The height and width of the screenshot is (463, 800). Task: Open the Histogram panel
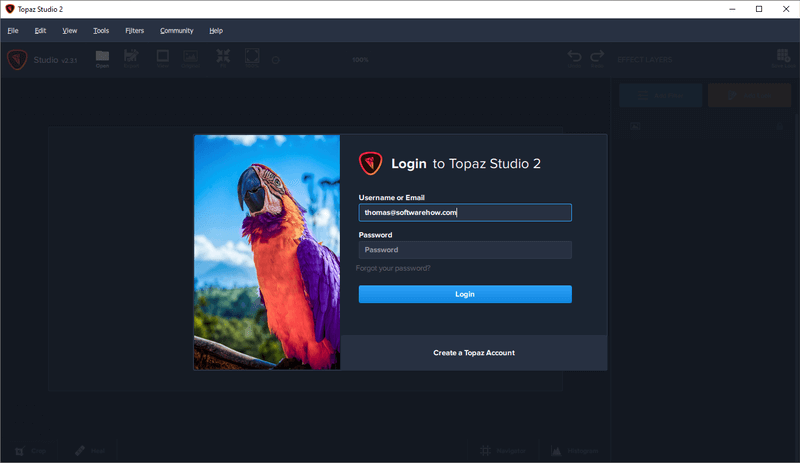pyautogui.click(x=574, y=451)
